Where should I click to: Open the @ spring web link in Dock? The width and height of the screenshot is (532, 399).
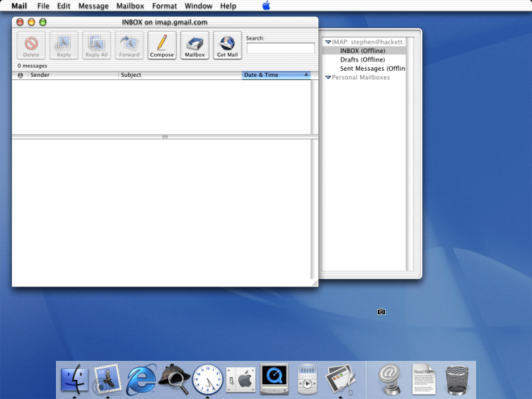tap(390, 379)
